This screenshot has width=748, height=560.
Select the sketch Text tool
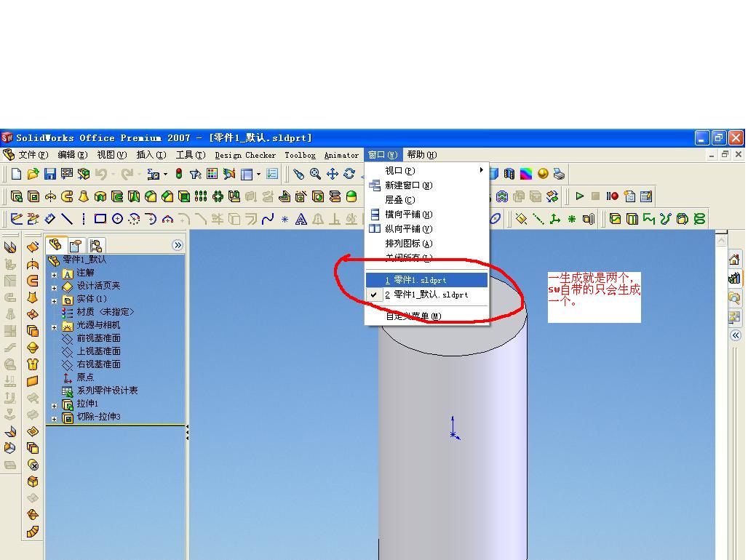point(301,219)
